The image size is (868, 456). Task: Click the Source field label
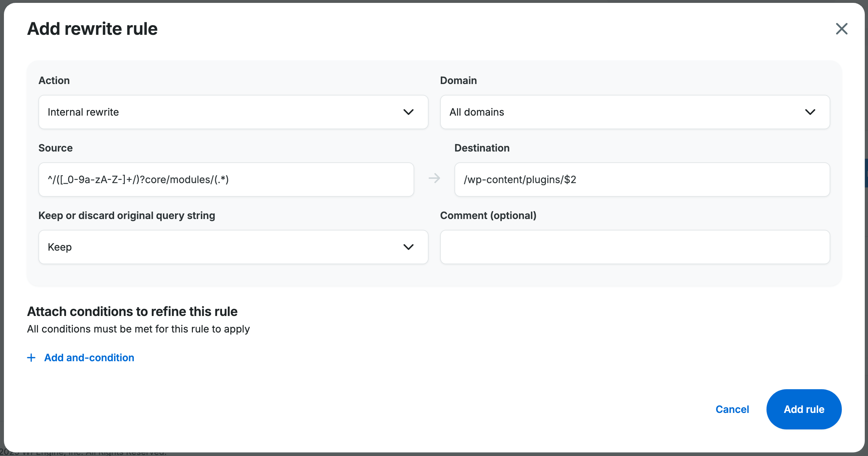coord(56,148)
